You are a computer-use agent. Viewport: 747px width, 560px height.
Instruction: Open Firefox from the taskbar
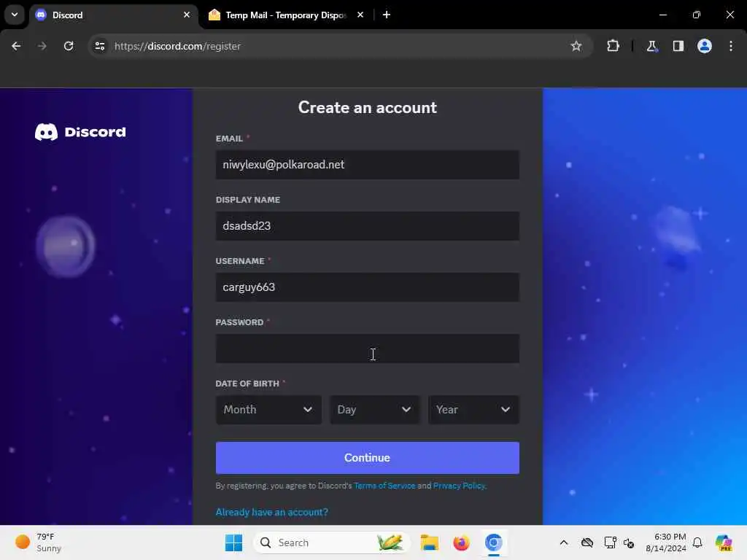point(461,542)
